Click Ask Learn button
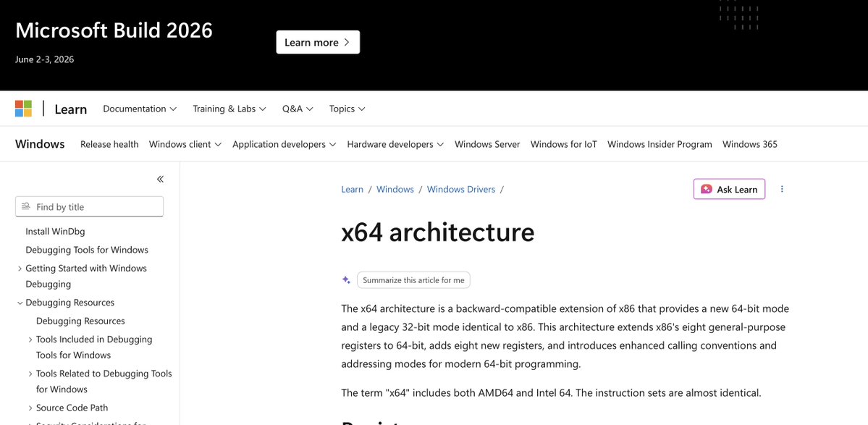 tap(729, 189)
